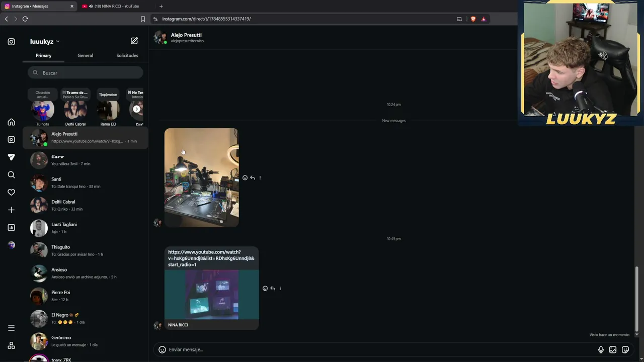Screen dimensions: 644x362
Task: Open the desk photo sent by Alejo
Action: pyautogui.click(x=201, y=177)
